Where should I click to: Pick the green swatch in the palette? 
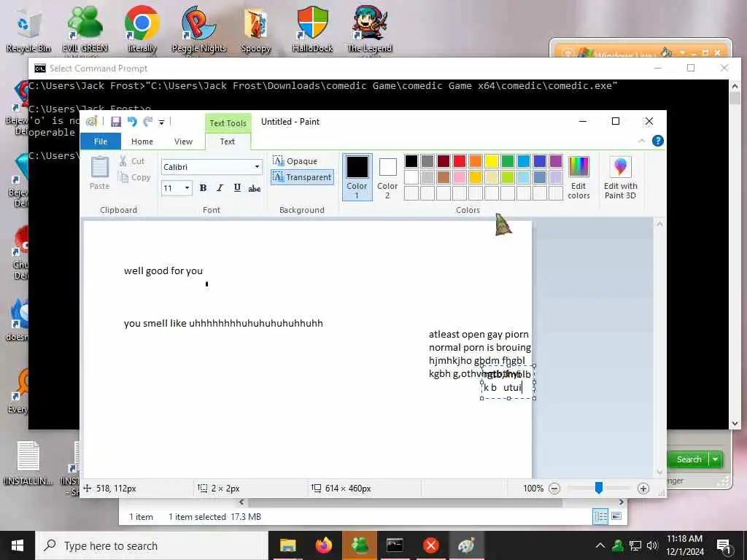[x=508, y=161]
